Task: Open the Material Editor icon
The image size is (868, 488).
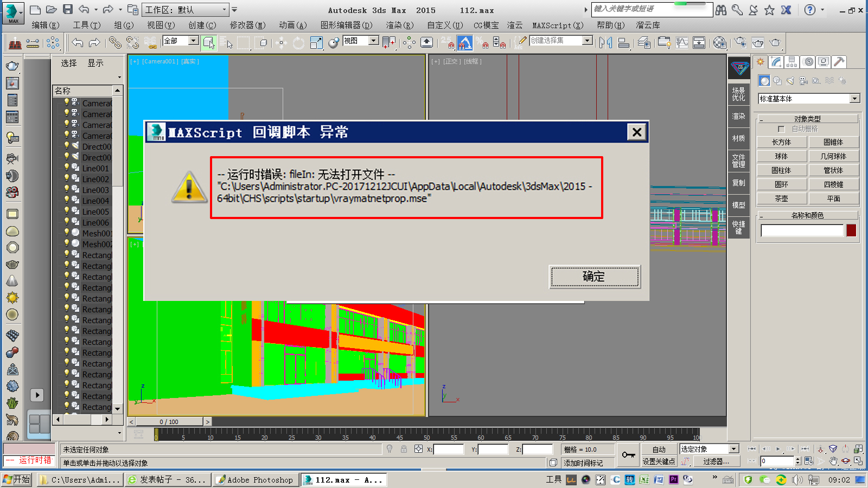Action: tap(720, 42)
